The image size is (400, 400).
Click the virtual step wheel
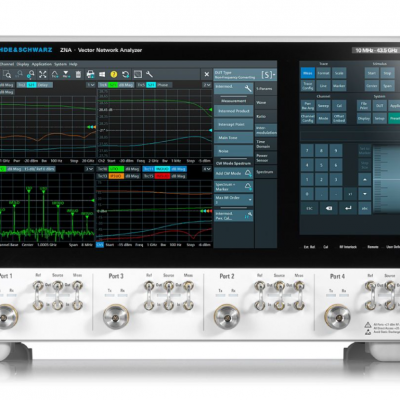387,179
